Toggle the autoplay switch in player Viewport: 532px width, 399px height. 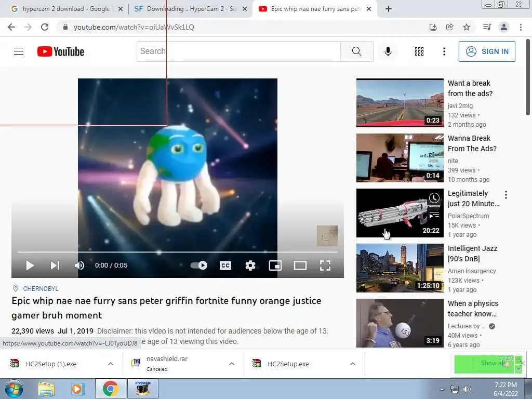click(199, 265)
